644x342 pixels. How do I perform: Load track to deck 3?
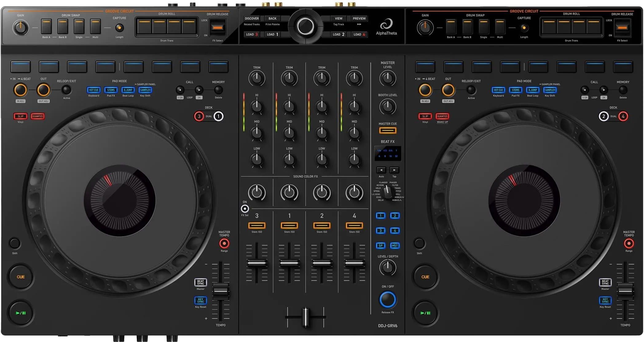252,34
